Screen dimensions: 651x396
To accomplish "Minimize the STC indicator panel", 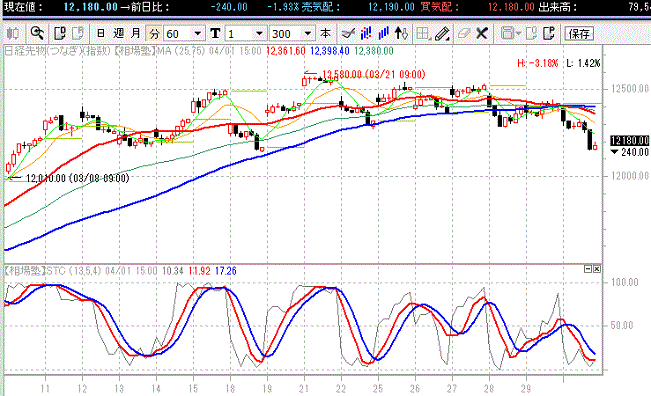I will coord(587,269).
